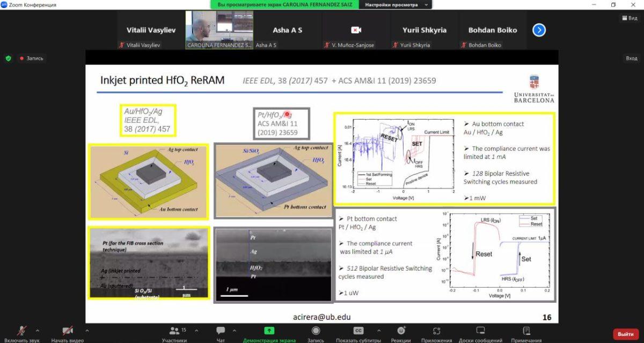Open the Реакции reactions menu
This screenshot has height=343, width=644.
[401, 332]
